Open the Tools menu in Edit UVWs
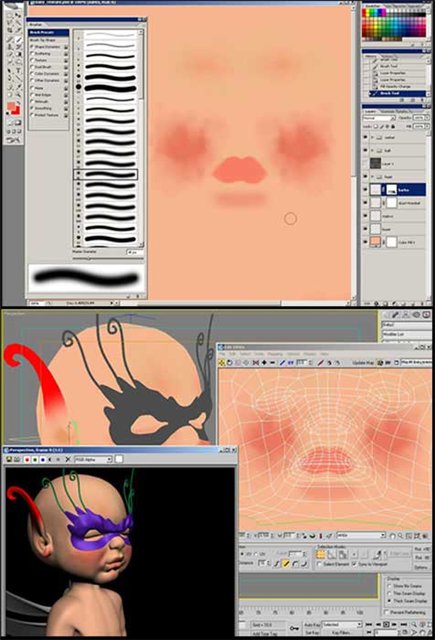435x640 pixels. coord(258,353)
